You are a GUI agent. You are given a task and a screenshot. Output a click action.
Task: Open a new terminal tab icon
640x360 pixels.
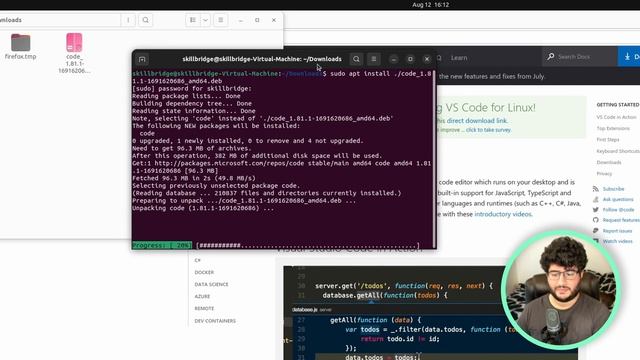click(142, 59)
